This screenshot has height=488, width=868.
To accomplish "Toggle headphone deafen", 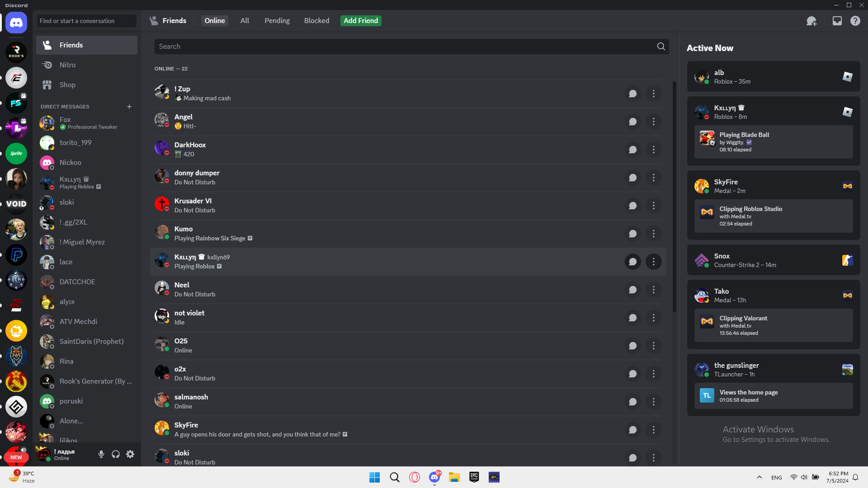I will [x=116, y=454].
